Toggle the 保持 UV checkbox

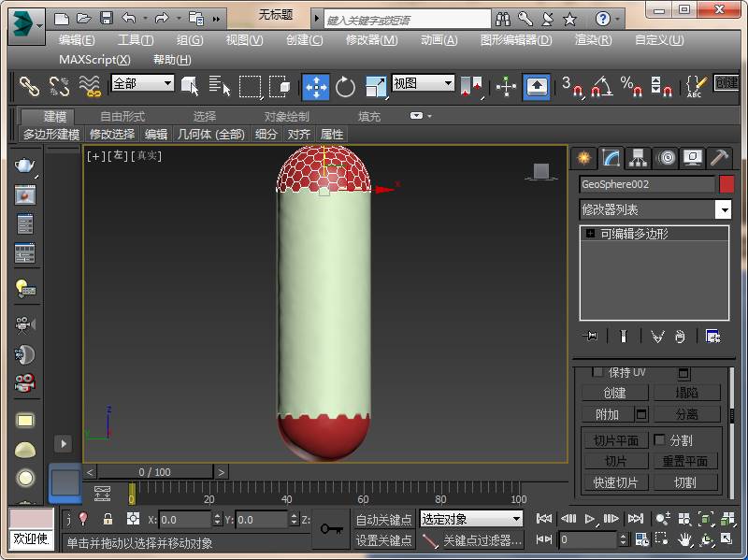[x=597, y=372]
